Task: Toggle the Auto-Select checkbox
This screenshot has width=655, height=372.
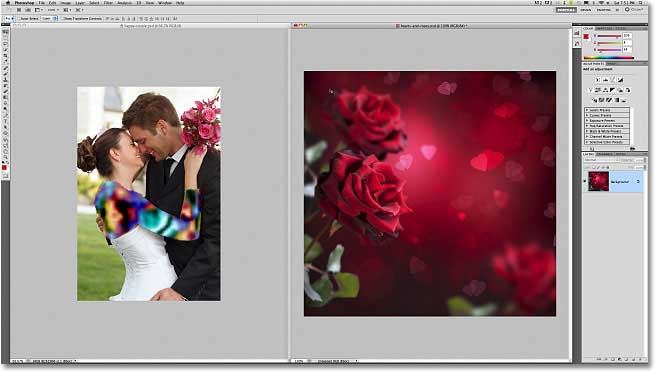Action: coord(18,18)
